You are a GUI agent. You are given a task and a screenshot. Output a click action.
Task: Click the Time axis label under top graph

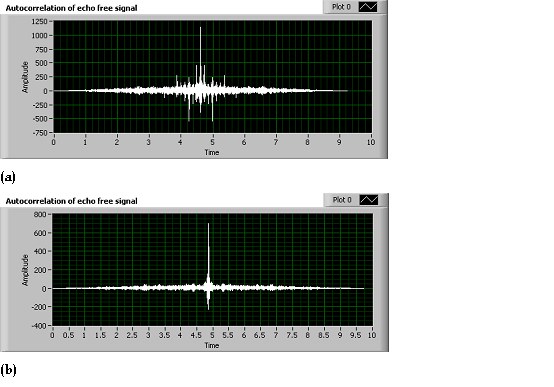(212, 152)
